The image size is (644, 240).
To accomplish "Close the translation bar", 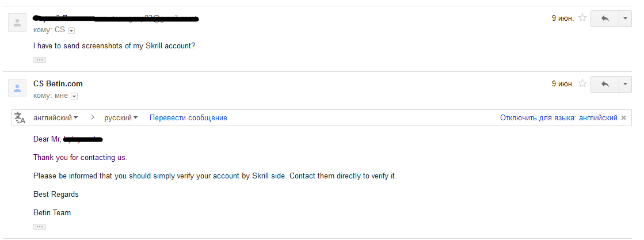I will [x=623, y=118].
